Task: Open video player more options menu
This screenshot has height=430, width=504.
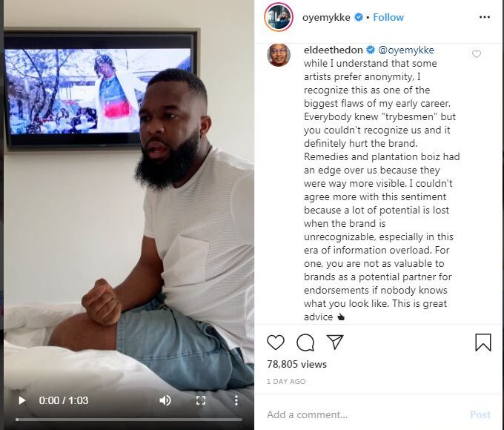Action: tap(236, 400)
